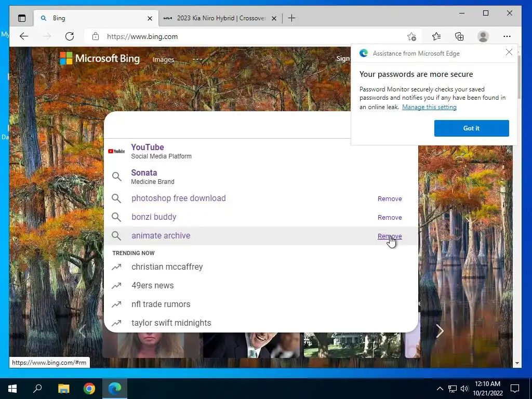Open the clock showing 12:10 AM
532x399 pixels.
pyautogui.click(x=487, y=389)
